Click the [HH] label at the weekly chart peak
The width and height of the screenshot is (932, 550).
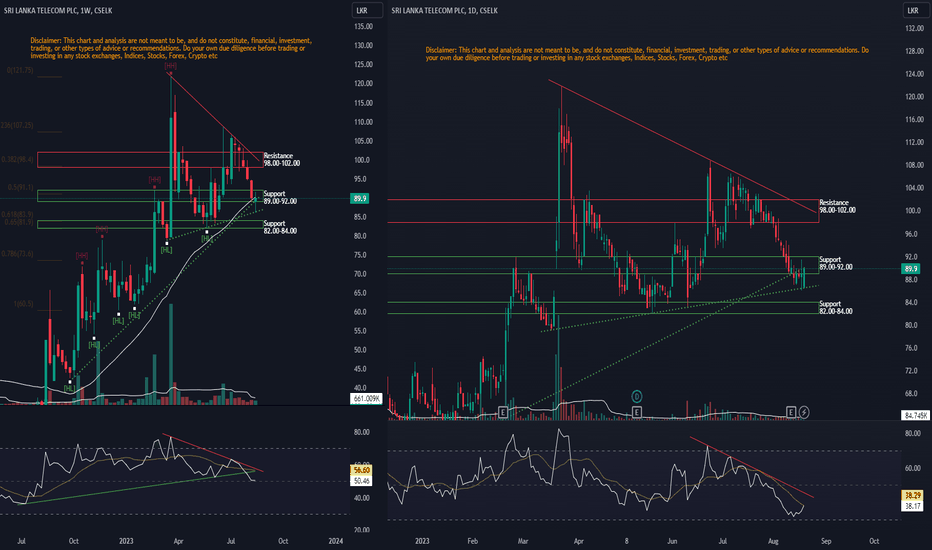[171, 66]
